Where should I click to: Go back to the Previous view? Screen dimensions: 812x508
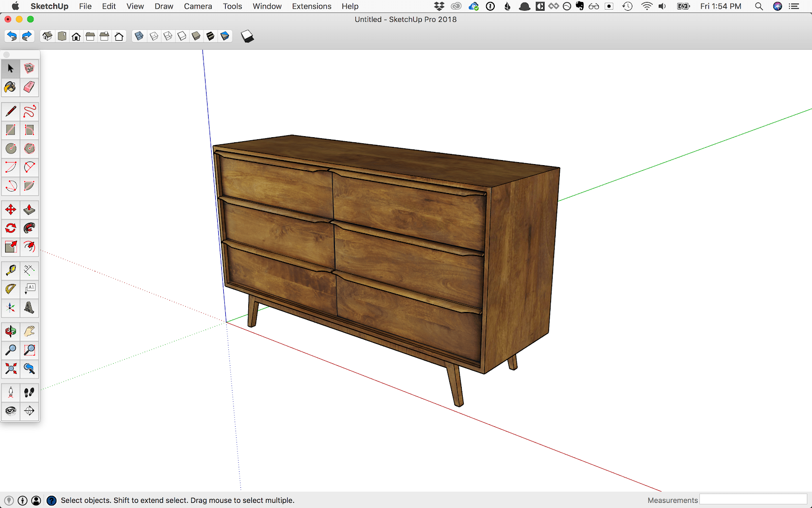coord(29,369)
